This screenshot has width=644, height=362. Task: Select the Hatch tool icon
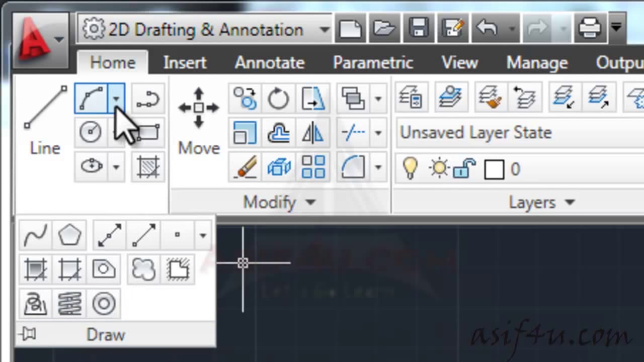coord(148,166)
